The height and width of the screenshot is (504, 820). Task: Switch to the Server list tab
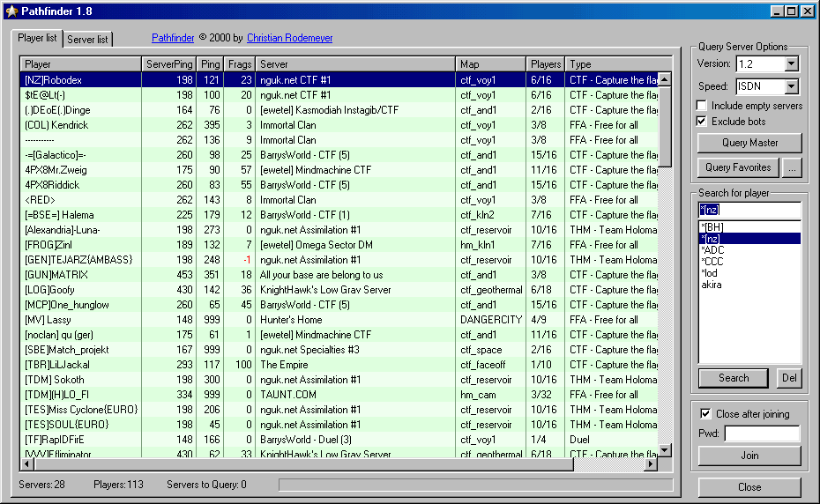[87, 40]
